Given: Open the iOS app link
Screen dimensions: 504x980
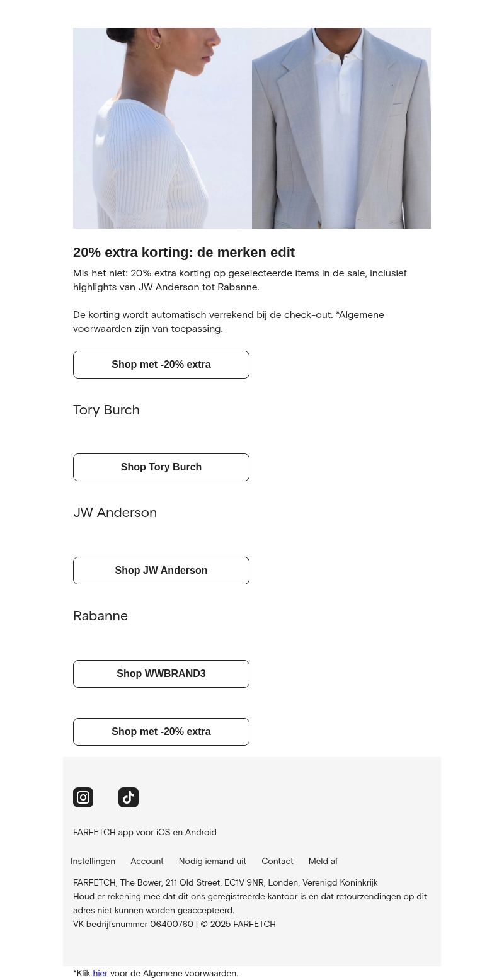Looking at the screenshot, I should click(x=163, y=833).
